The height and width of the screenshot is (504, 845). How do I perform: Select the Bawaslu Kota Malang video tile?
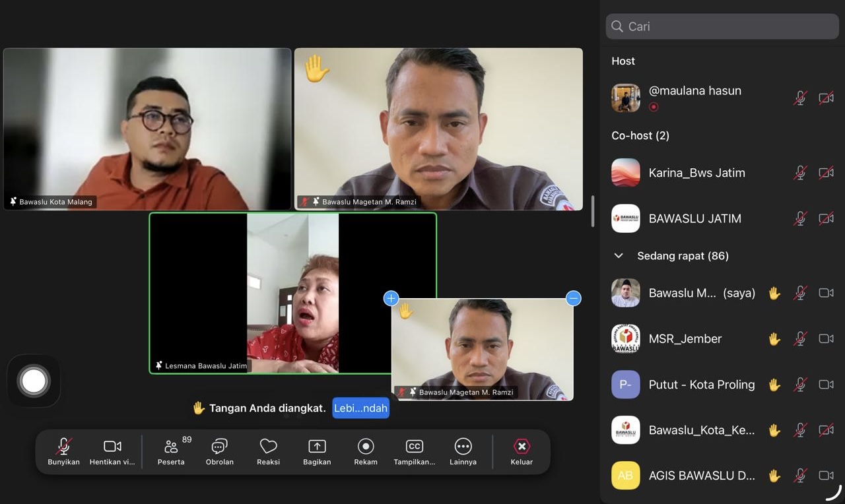tap(147, 129)
